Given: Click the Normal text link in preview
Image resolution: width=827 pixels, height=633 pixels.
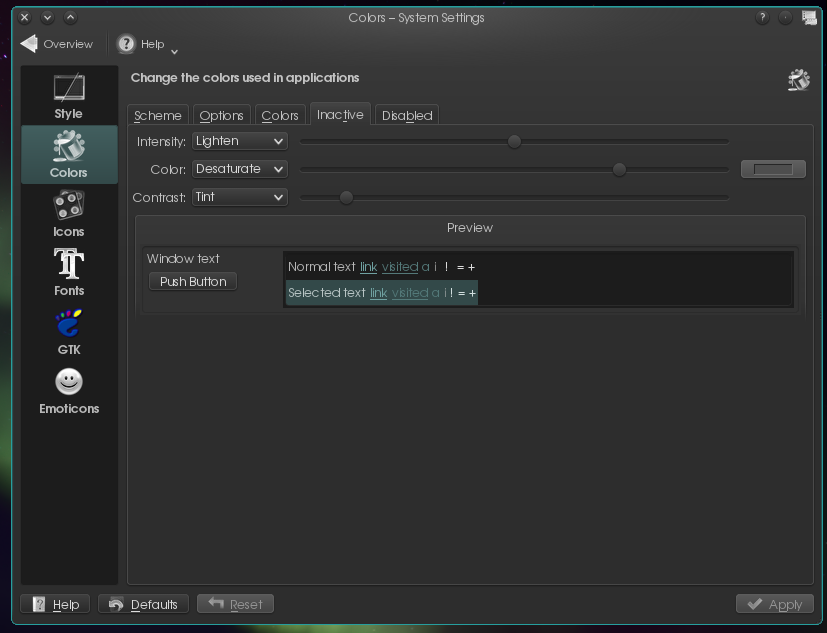Looking at the screenshot, I should point(368,267).
